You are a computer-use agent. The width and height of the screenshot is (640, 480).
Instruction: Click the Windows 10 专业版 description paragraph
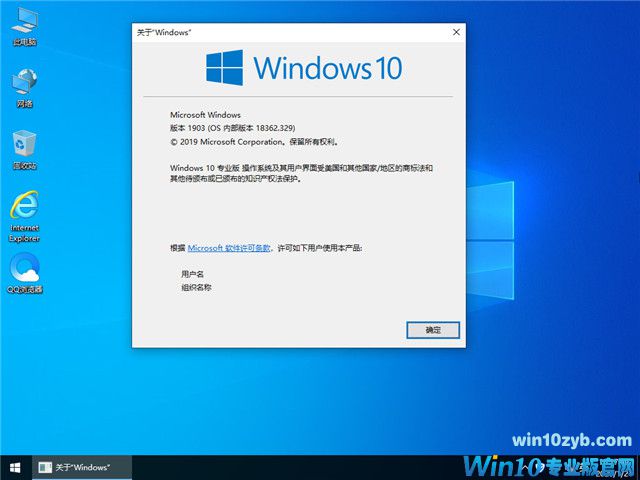(x=300, y=173)
